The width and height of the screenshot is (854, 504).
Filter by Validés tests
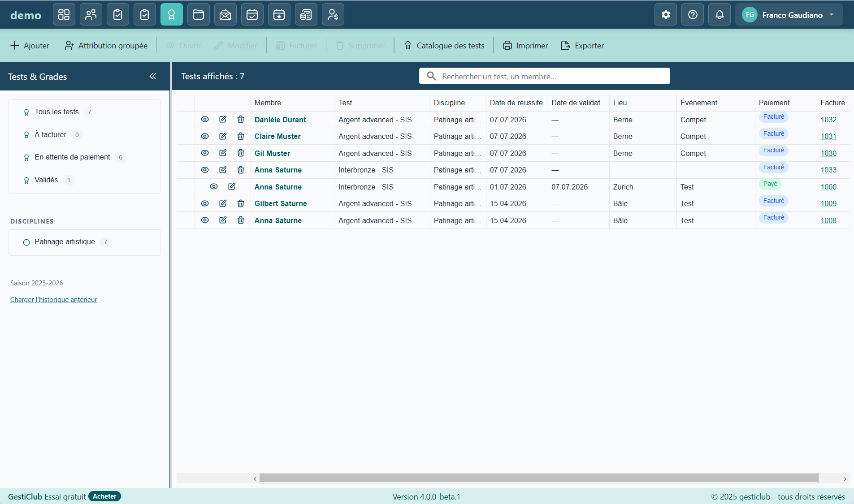click(x=84, y=180)
